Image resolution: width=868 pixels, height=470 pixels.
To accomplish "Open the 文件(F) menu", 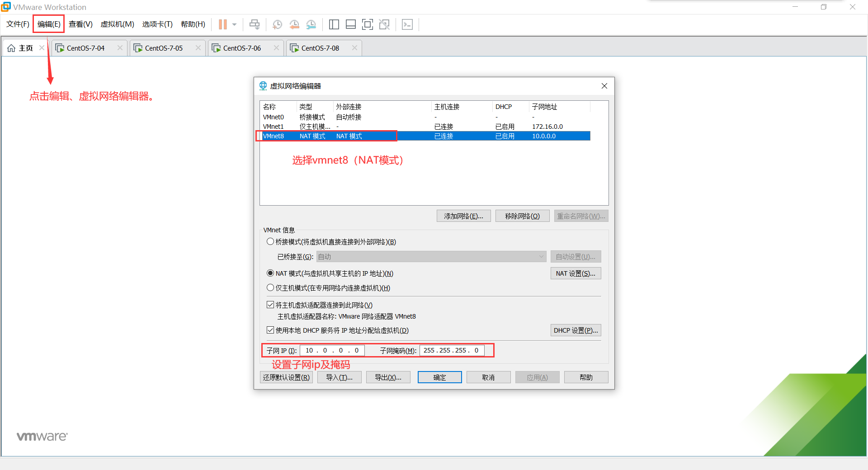I will pos(18,24).
